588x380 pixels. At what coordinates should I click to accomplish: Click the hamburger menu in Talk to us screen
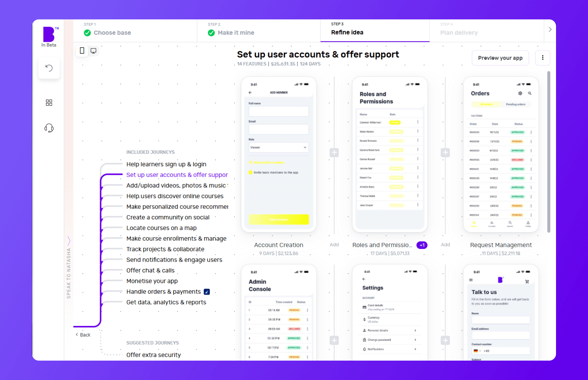click(x=471, y=280)
